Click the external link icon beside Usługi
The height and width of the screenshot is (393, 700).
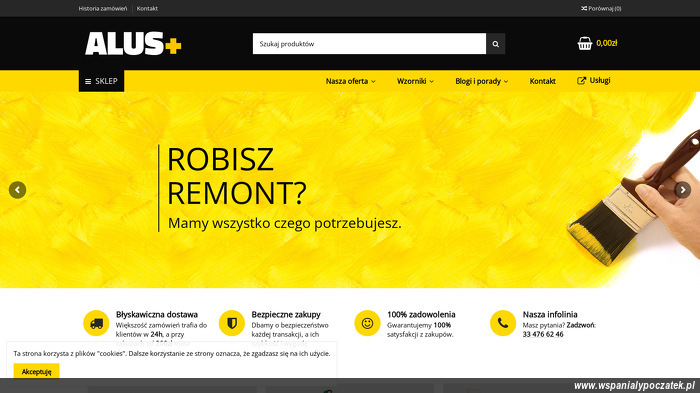pyautogui.click(x=581, y=81)
